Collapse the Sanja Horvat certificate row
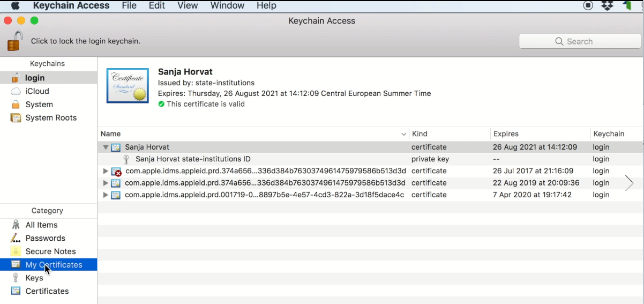The width and height of the screenshot is (644, 304). 106,147
